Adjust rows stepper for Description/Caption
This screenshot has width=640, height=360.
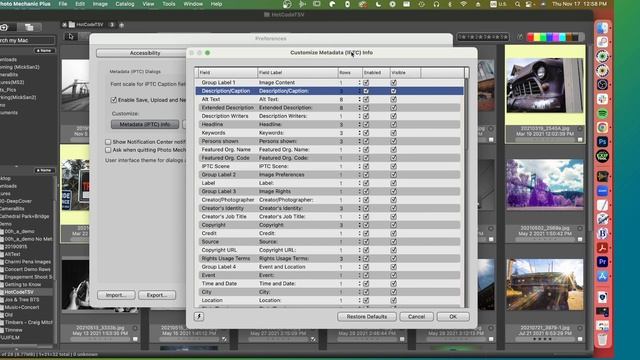pyautogui.click(x=360, y=91)
